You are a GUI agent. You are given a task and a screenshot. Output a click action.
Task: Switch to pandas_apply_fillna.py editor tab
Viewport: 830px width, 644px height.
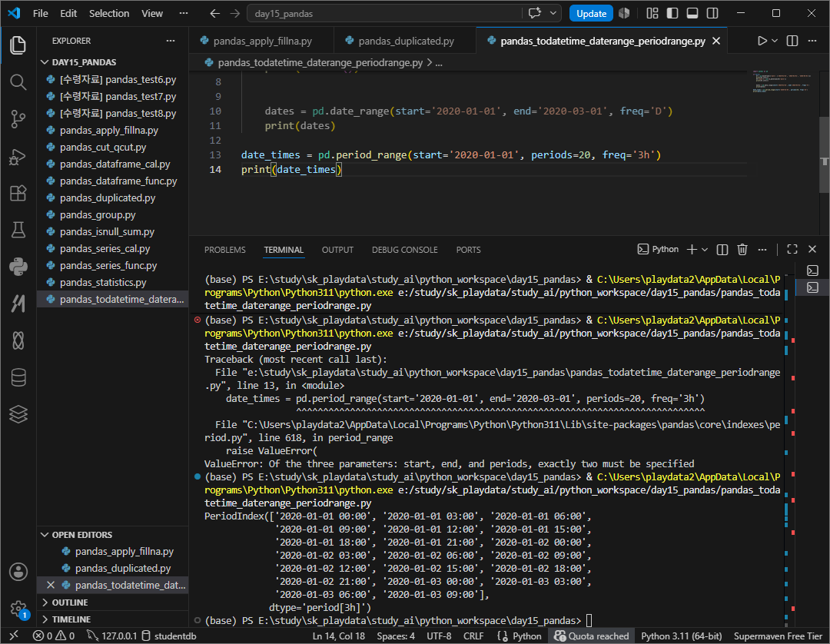coord(262,41)
